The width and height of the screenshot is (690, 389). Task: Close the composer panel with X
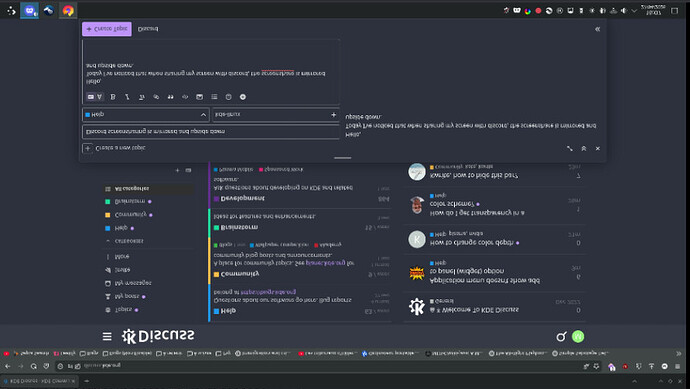click(x=598, y=149)
